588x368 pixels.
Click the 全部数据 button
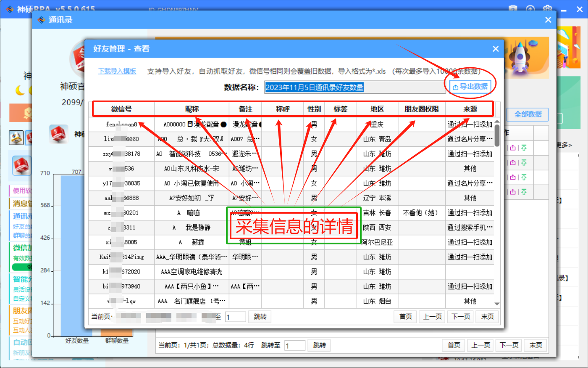click(527, 114)
